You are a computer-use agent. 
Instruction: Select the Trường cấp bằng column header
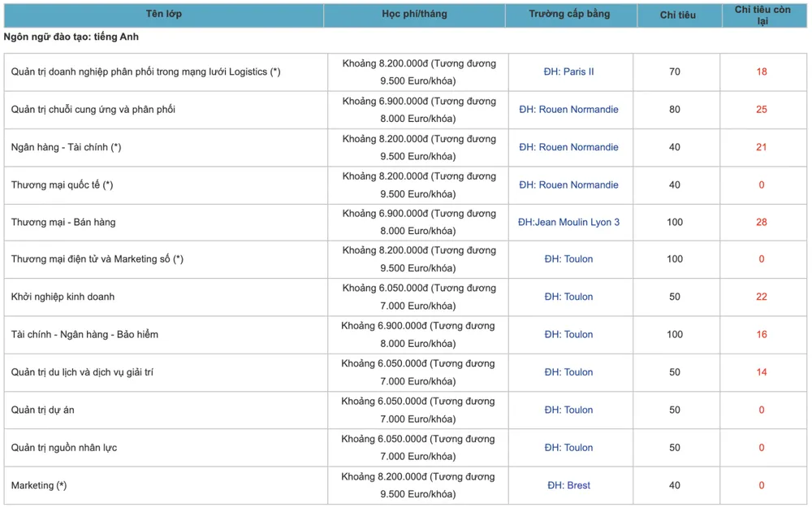(569, 15)
